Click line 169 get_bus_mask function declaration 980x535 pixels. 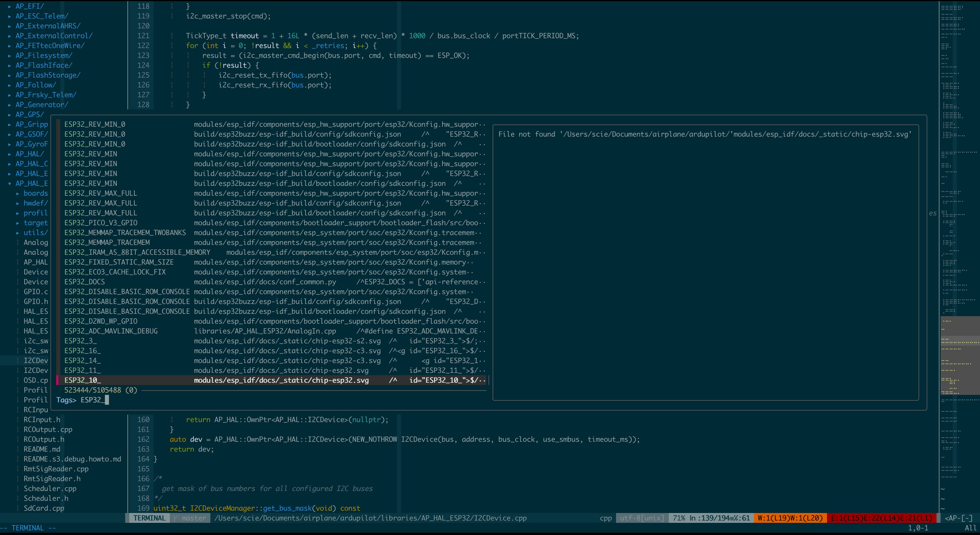257,508
